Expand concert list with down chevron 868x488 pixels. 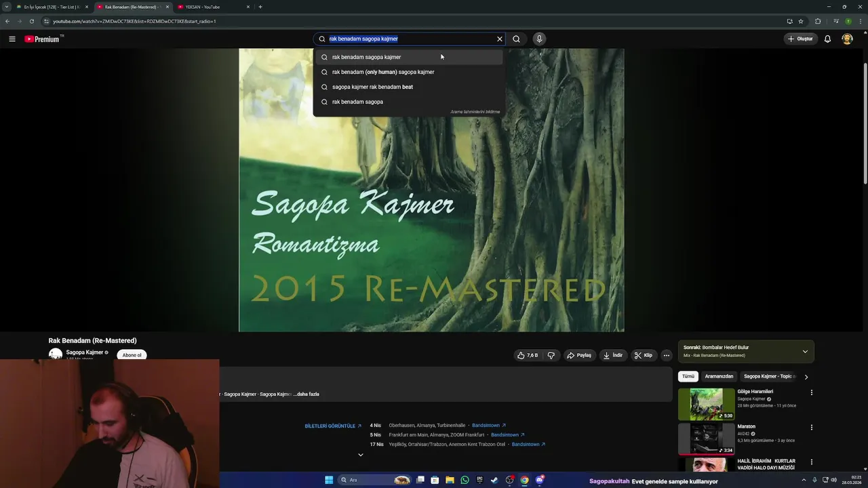click(360, 455)
